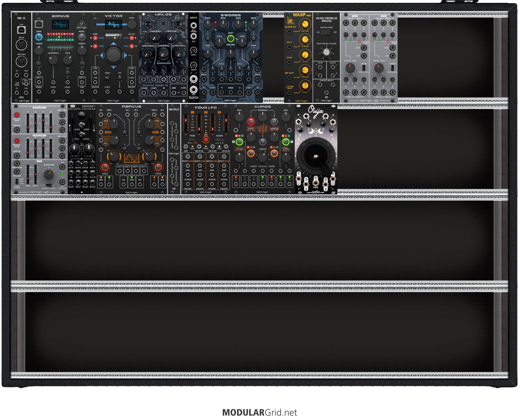Flip the TRIG MODE switch on MIDI-CV

click(x=26, y=84)
